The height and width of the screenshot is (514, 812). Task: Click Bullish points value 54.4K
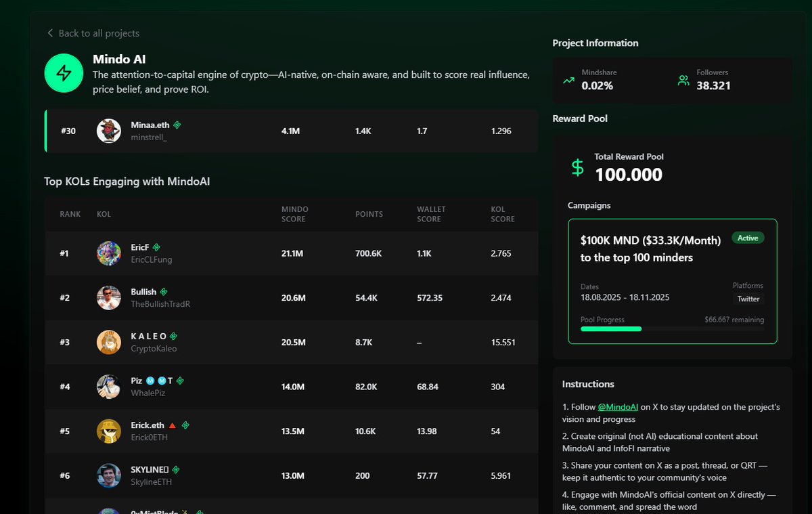pyautogui.click(x=367, y=298)
